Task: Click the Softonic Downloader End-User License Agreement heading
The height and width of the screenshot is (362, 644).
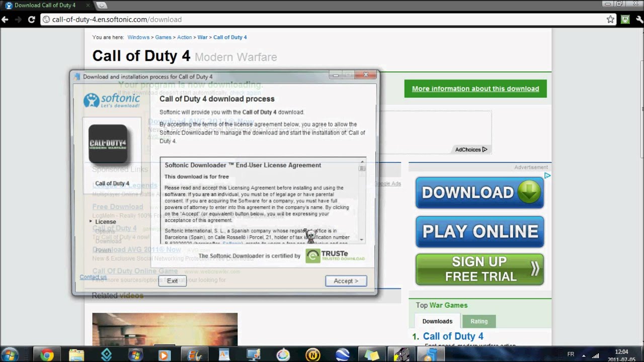Action: coord(243,165)
